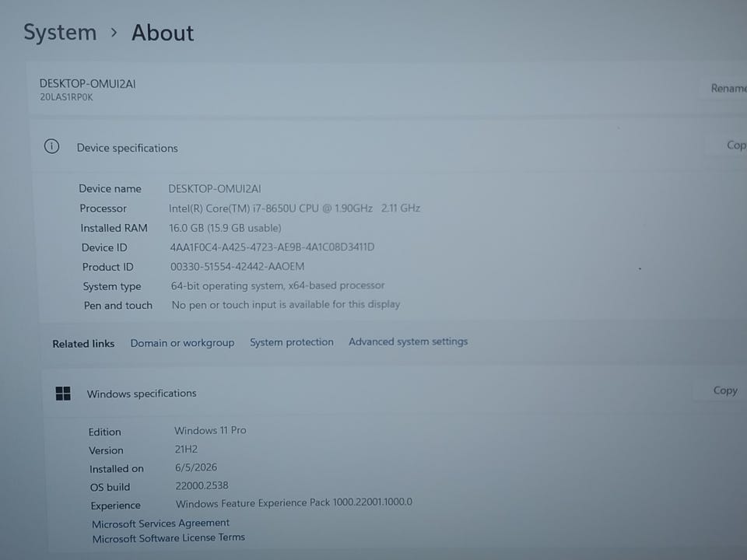Open System protection link
Viewport: 747px width, 560px height.
tap(292, 342)
